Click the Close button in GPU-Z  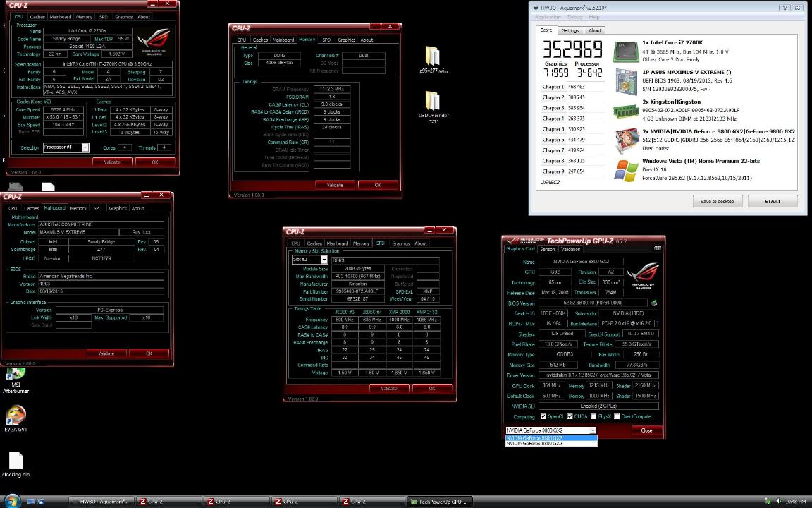[646, 430]
